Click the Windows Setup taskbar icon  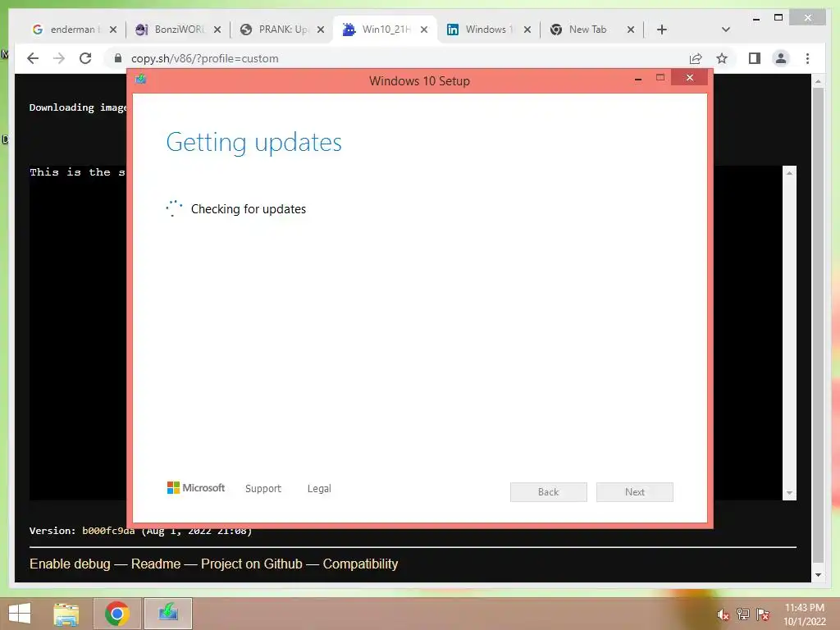pos(168,614)
